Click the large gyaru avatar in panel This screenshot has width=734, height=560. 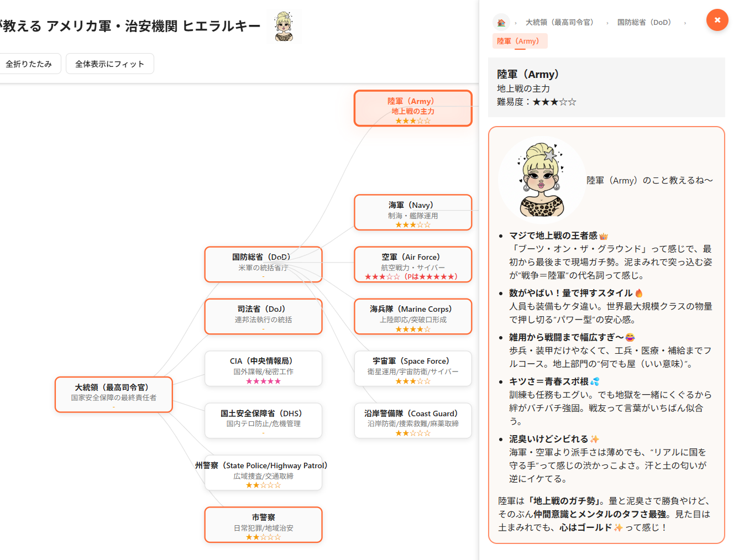point(542,180)
